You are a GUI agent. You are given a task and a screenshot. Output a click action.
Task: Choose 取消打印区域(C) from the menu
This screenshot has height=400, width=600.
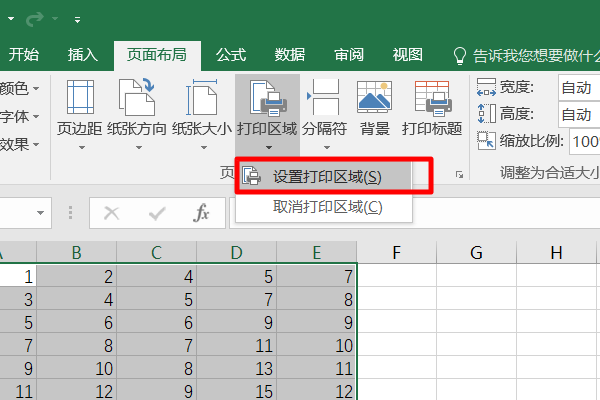[x=324, y=207]
